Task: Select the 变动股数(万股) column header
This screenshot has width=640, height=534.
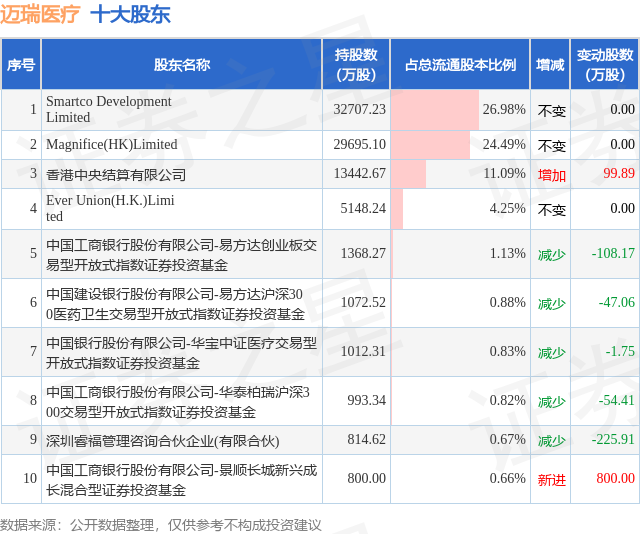Action: click(x=604, y=65)
